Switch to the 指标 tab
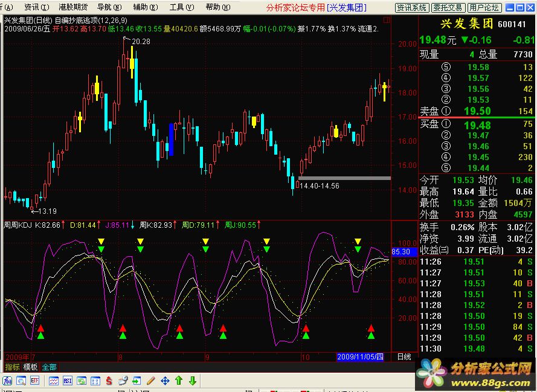The height and width of the screenshot is (392, 537). tap(12, 367)
